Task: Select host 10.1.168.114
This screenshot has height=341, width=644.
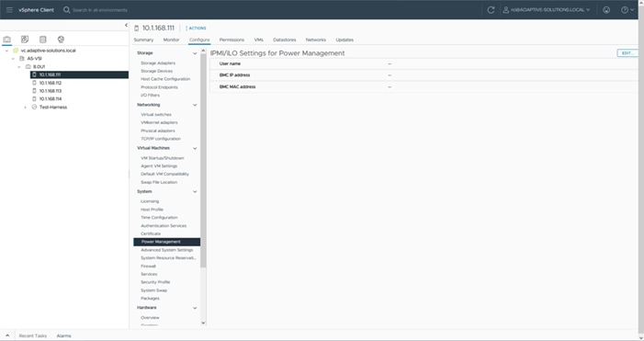Action: pyautogui.click(x=51, y=99)
